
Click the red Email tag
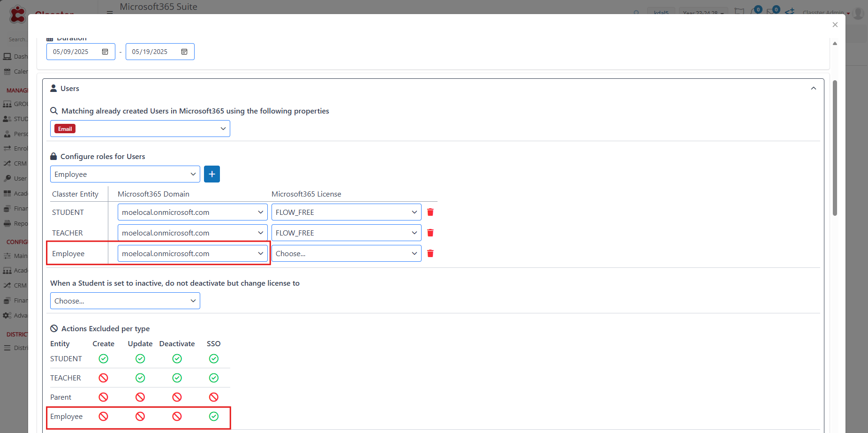point(65,129)
